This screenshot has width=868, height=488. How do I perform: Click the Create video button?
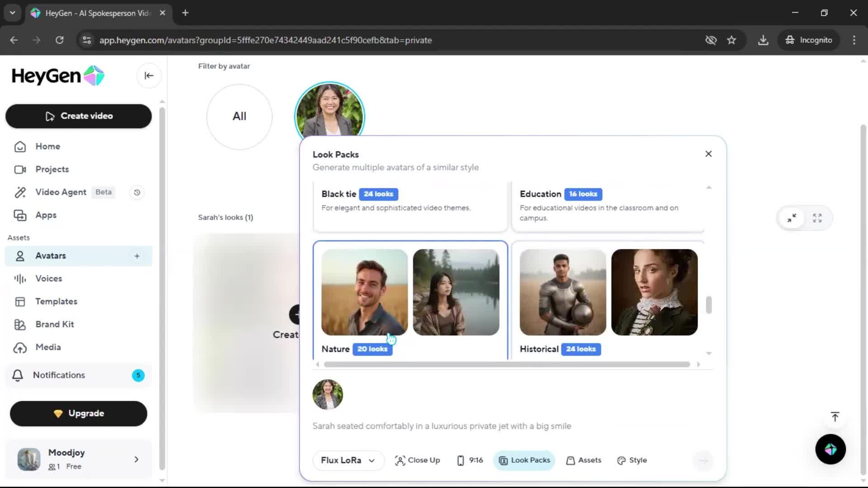pyautogui.click(x=79, y=116)
